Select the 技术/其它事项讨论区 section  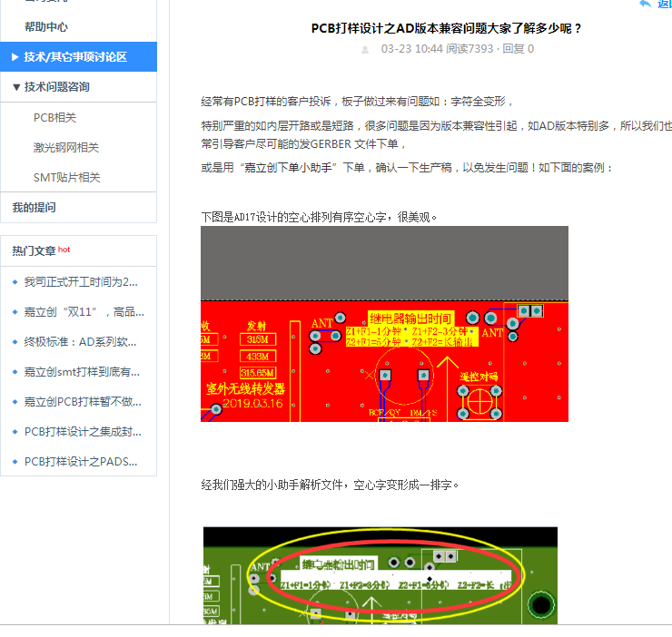(x=75, y=57)
